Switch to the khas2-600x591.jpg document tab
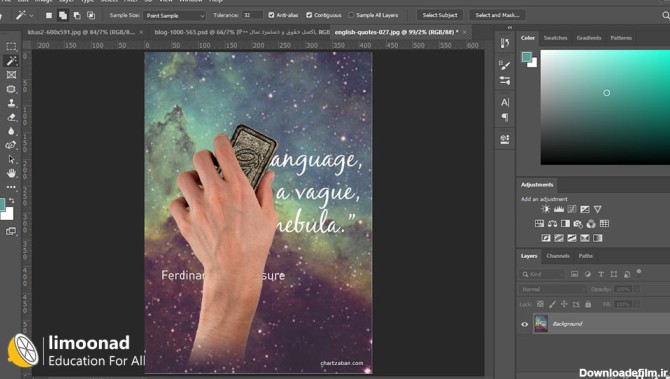 pyautogui.click(x=81, y=32)
